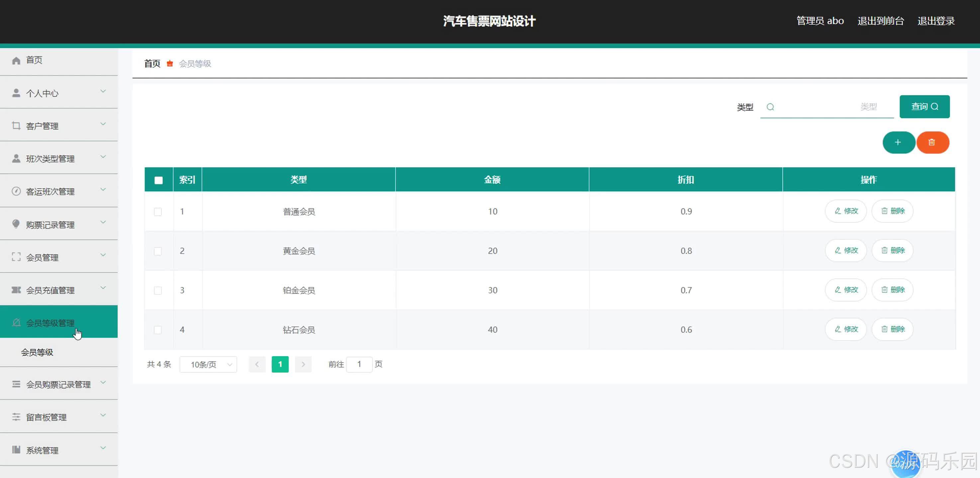Expand the 系统管理 section chevron
The height and width of the screenshot is (478, 980).
(103, 447)
